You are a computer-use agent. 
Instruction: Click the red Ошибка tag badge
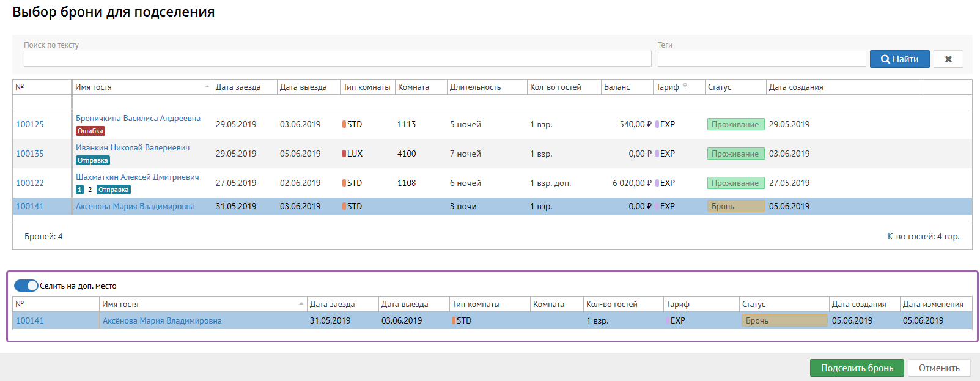tap(90, 131)
